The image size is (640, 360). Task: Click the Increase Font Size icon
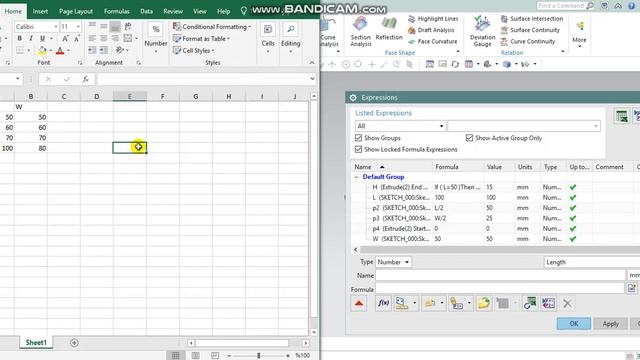[x=65, y=38]
